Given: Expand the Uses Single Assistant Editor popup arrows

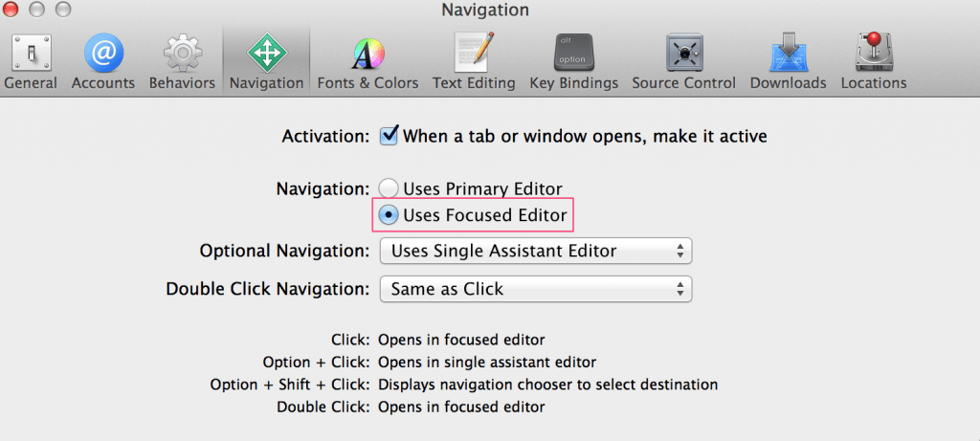Looking at the screenshot, I should pos(680,251).
